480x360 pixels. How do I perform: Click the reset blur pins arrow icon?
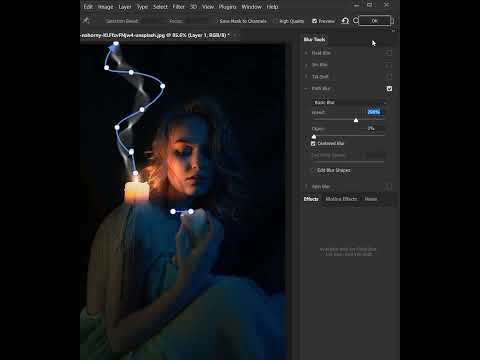point(345,21)
